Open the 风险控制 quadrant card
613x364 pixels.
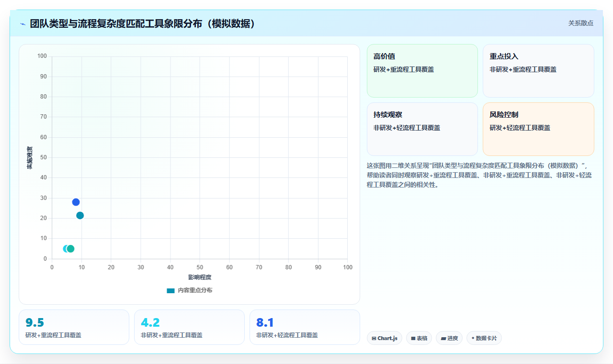tap(538, 129)
